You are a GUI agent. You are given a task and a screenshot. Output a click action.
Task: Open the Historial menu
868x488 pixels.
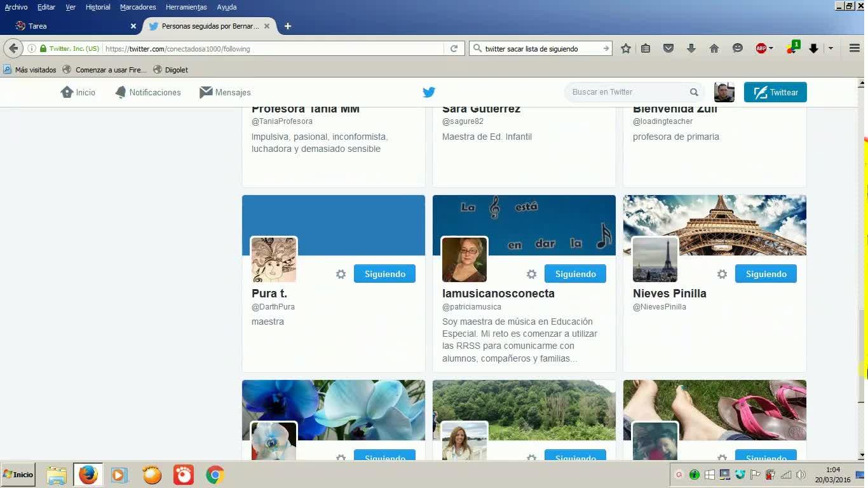click(98, 7)
